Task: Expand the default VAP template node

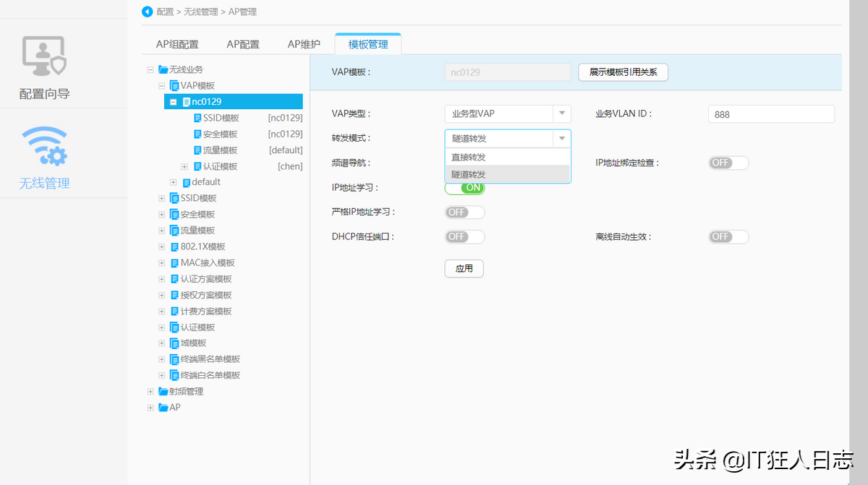Action: [x=174, y=182]
